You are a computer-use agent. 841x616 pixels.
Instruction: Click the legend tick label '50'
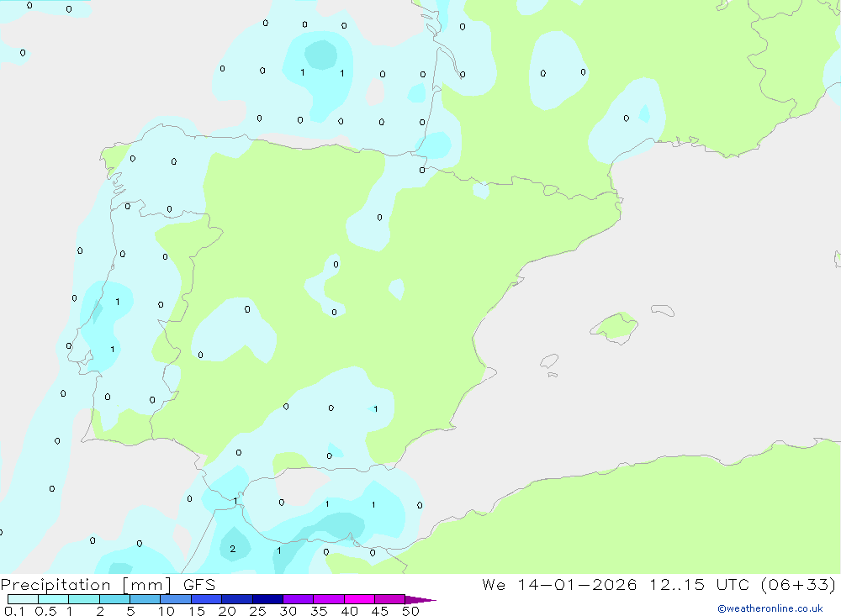[410, 611]
